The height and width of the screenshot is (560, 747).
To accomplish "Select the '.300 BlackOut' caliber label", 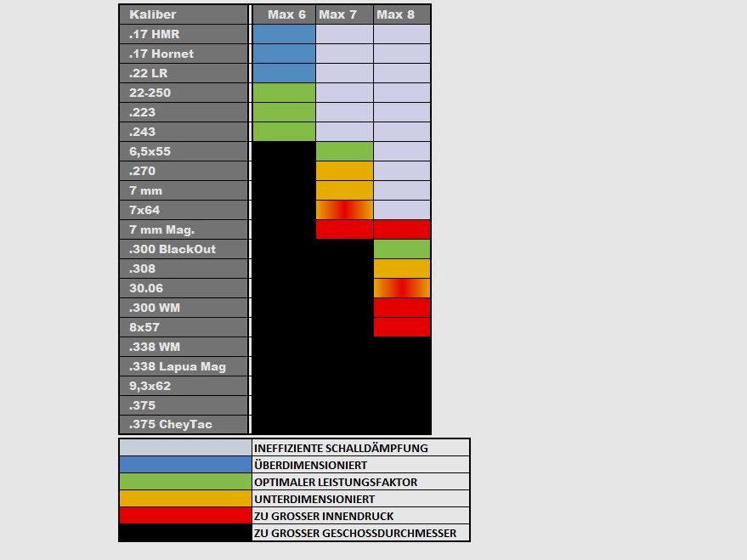I will pos(173,249).
